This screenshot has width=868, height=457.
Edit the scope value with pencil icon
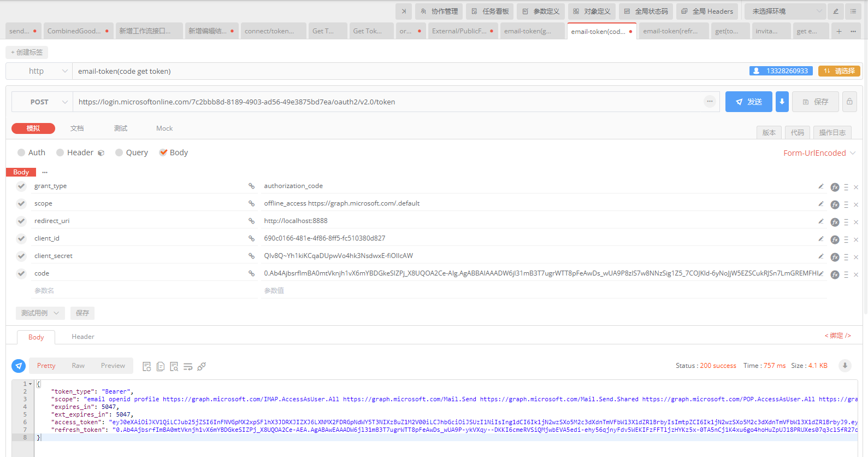(x=821, y=204)
